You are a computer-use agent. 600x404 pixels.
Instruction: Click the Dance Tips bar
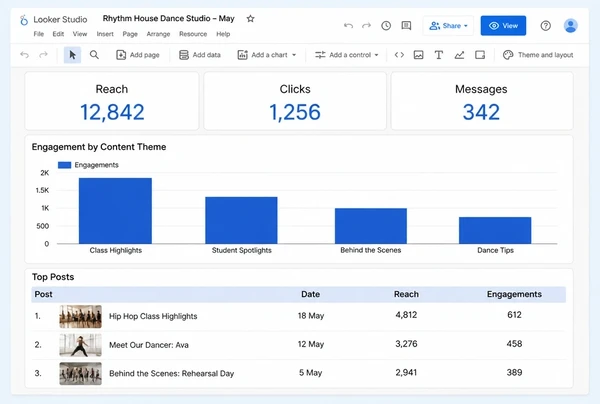(x=495, y=230)
